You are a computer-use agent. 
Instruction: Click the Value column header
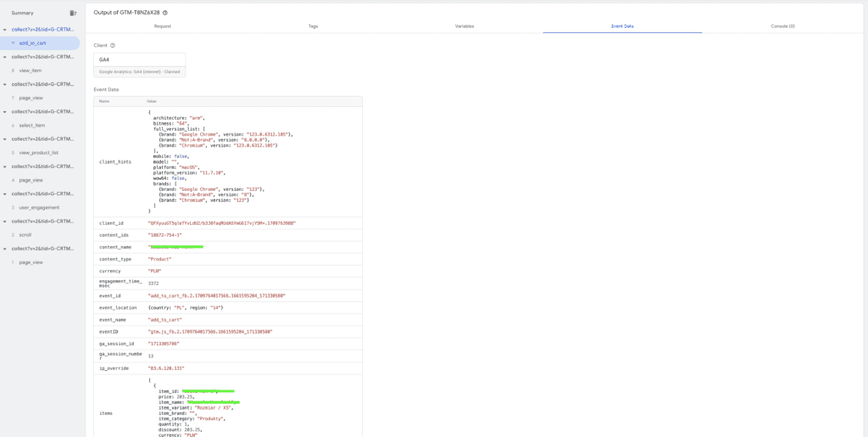pos(152,101)
